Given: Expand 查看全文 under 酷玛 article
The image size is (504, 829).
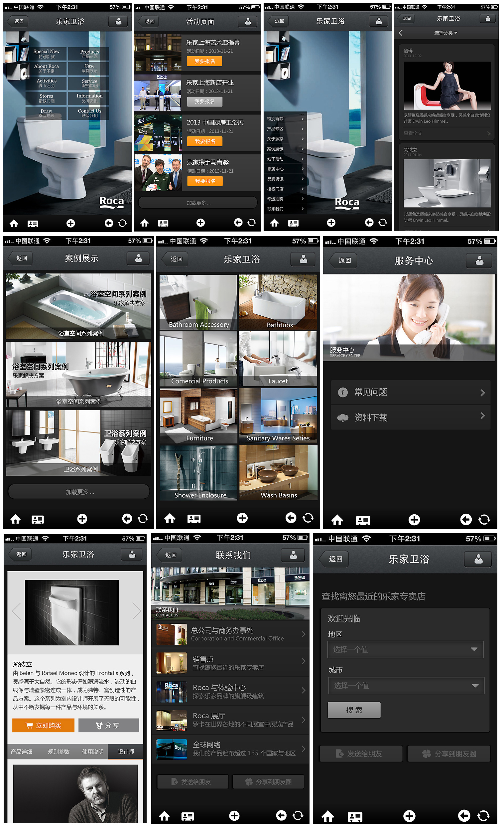Looking at the screenshot, I should point(447,134).
